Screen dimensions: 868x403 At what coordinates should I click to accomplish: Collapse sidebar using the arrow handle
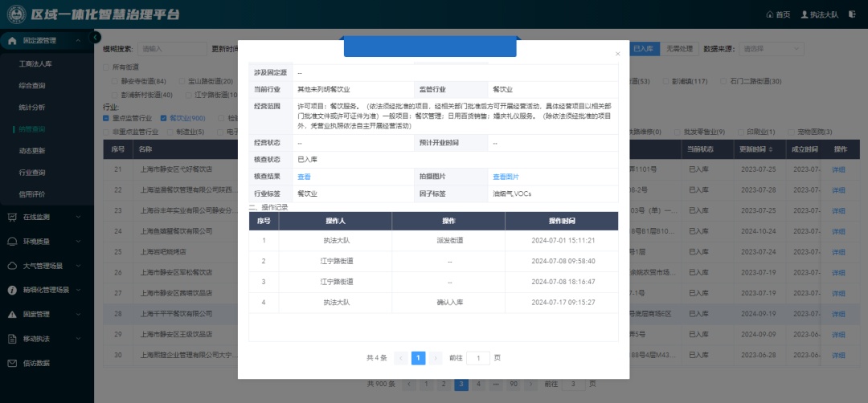(x=96, y=37)
